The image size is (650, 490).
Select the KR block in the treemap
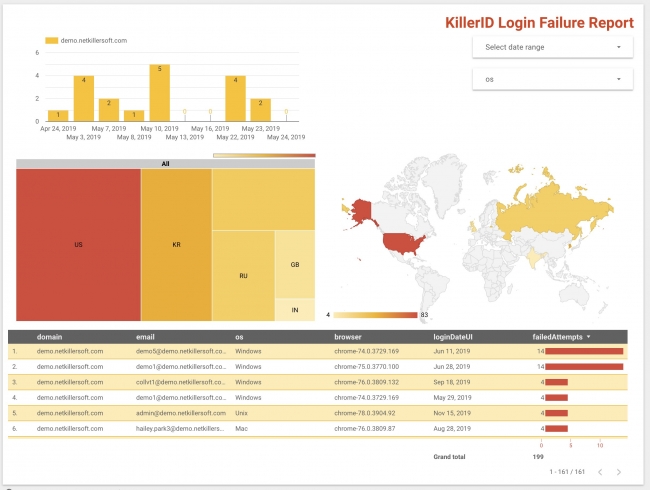tap(176, 244)
